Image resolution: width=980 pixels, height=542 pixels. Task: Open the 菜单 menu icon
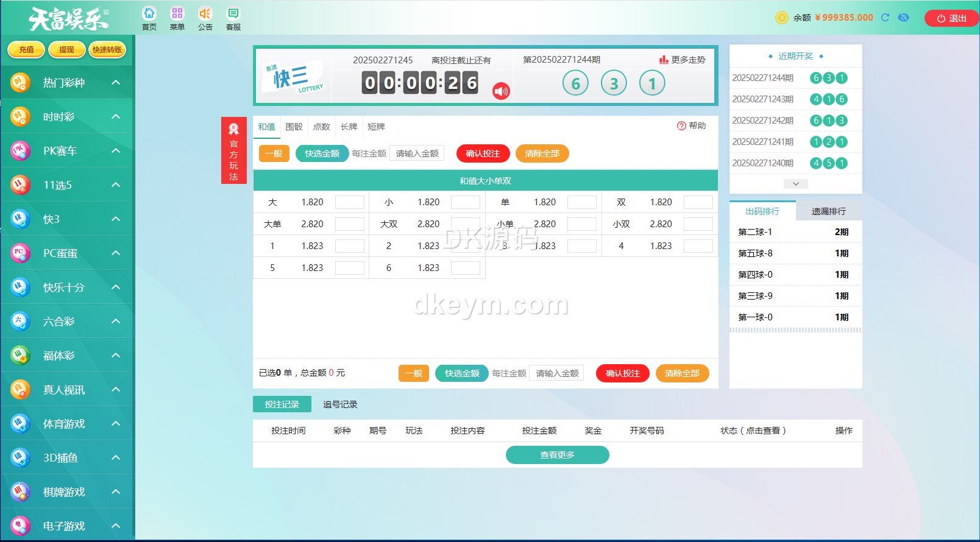(177, 14)
